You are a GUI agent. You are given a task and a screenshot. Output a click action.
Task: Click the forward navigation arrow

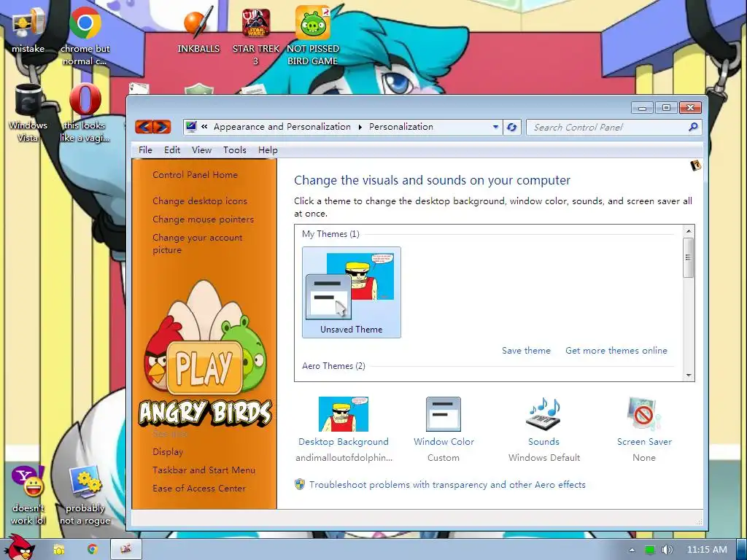tap(162, 127)
